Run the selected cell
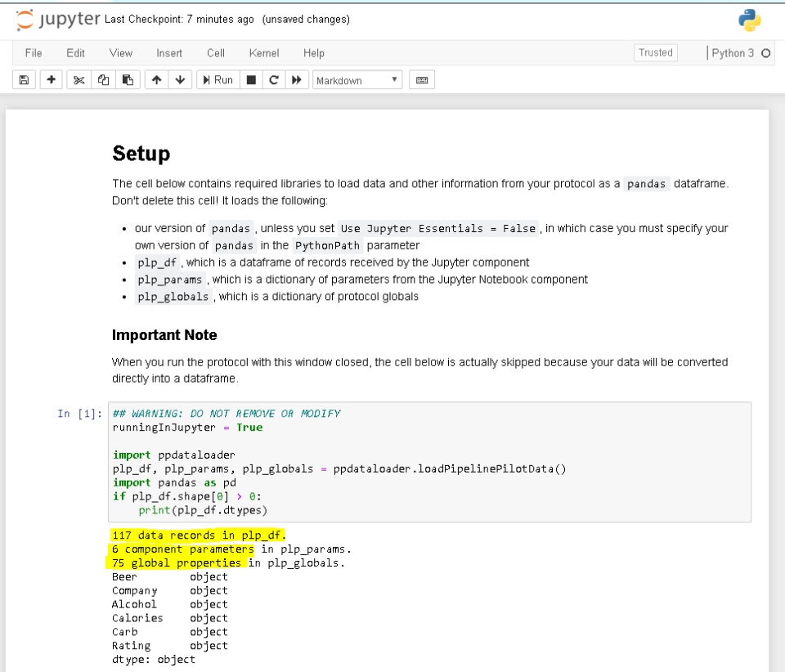 click(x=218, y=80)
